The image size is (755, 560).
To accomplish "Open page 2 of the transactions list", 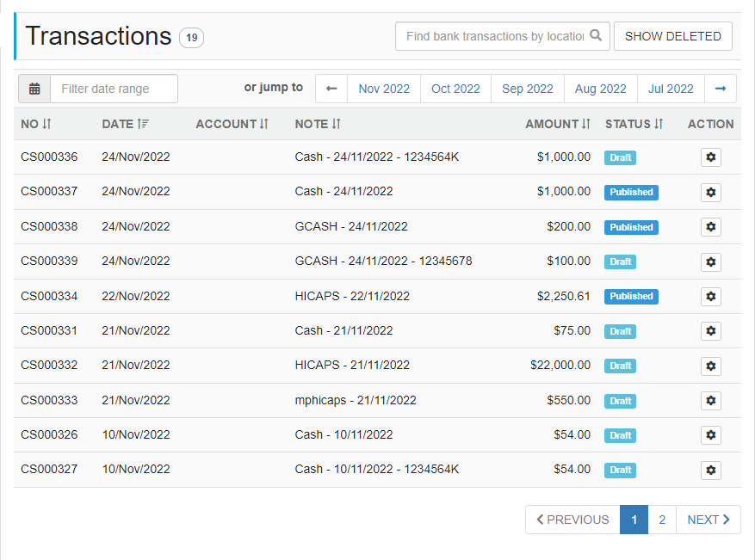I will tap(661, 520).
